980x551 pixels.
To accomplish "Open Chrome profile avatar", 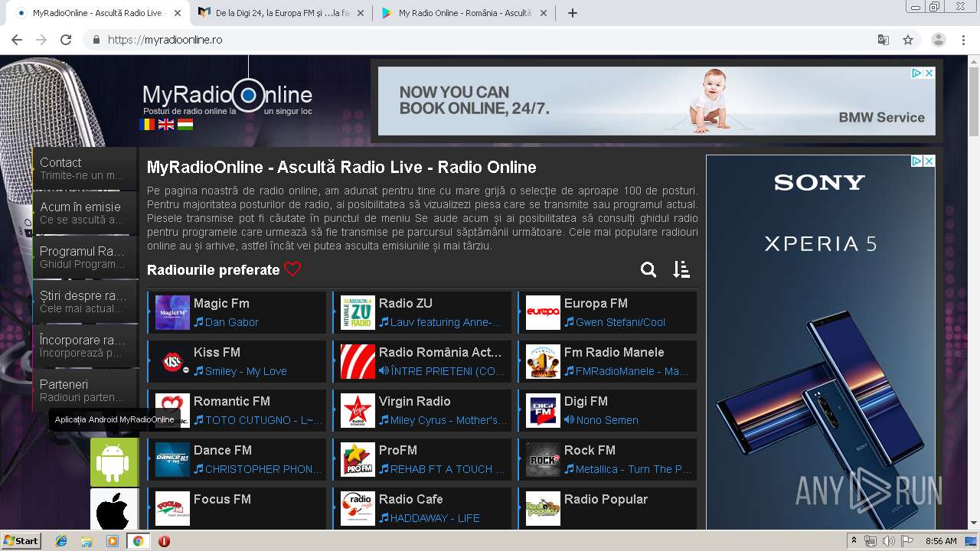I will pos(939,40).
